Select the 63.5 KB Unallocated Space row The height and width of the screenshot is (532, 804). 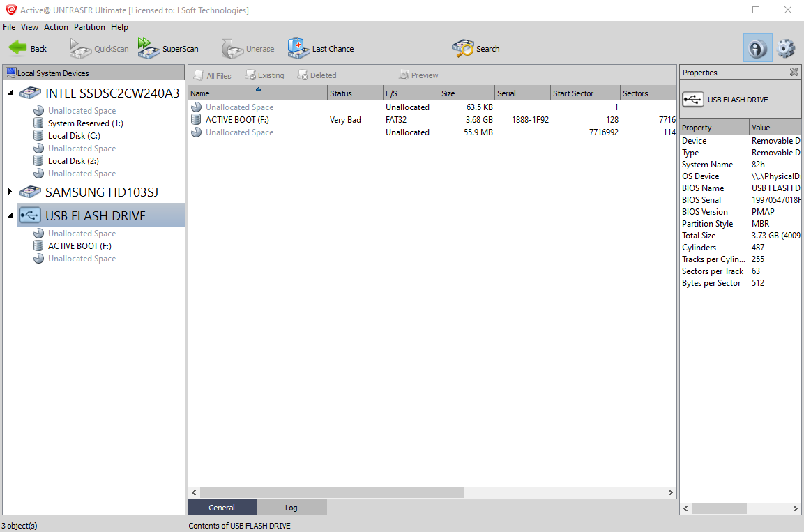pyautogui.click(x=432, y=107)
